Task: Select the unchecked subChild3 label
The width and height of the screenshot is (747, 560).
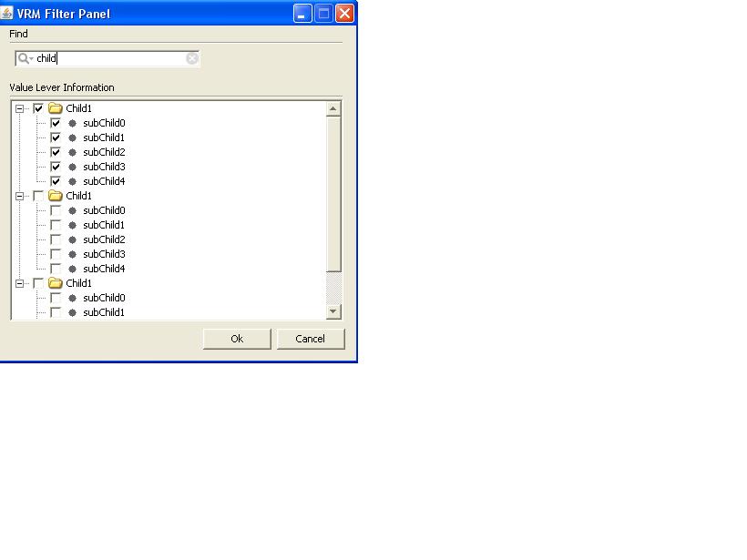Action: click(x=104, y=254)
